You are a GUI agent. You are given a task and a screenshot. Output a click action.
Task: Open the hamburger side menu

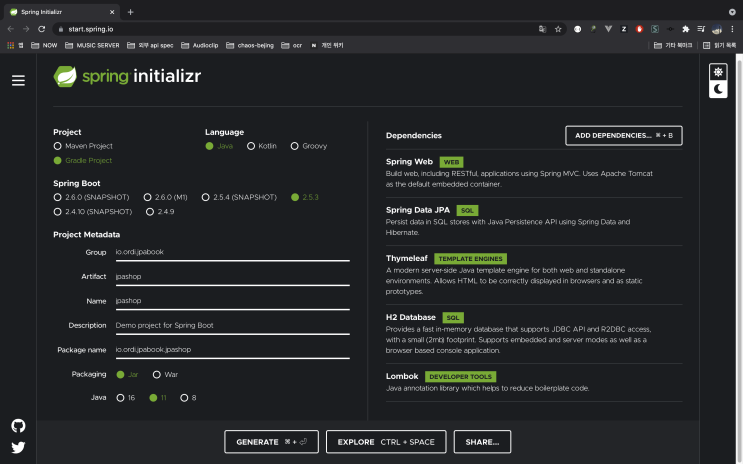(18, 81)
